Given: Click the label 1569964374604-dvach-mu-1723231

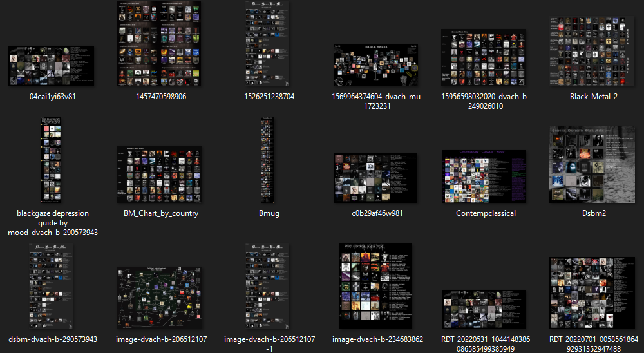Looking at the screenshot, I should pos(377,101).
